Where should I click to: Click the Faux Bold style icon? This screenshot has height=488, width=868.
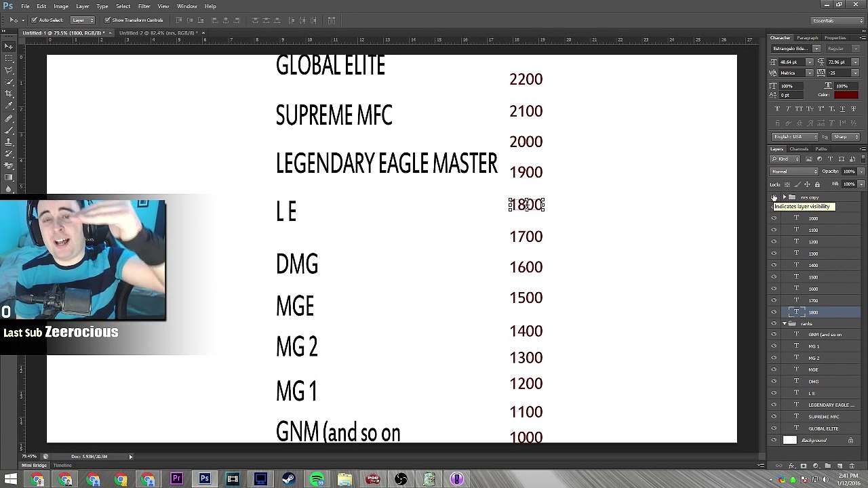pyautogui.click(x=777, y=108)
